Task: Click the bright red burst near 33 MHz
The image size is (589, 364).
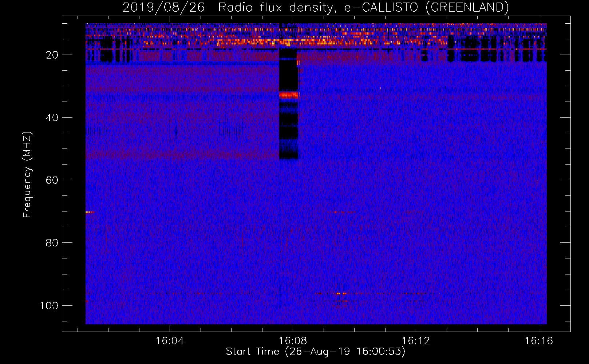Action: pyautogui.click(x=289, y=95)
